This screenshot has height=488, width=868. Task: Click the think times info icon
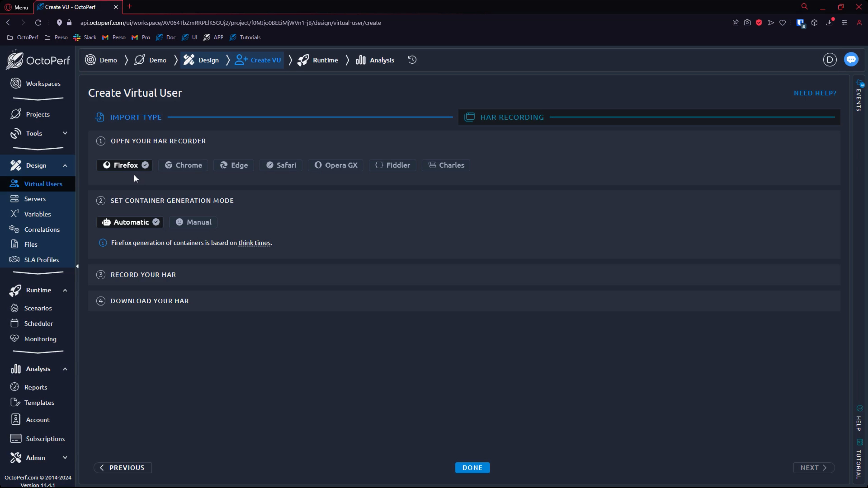(x=103, y=243)
